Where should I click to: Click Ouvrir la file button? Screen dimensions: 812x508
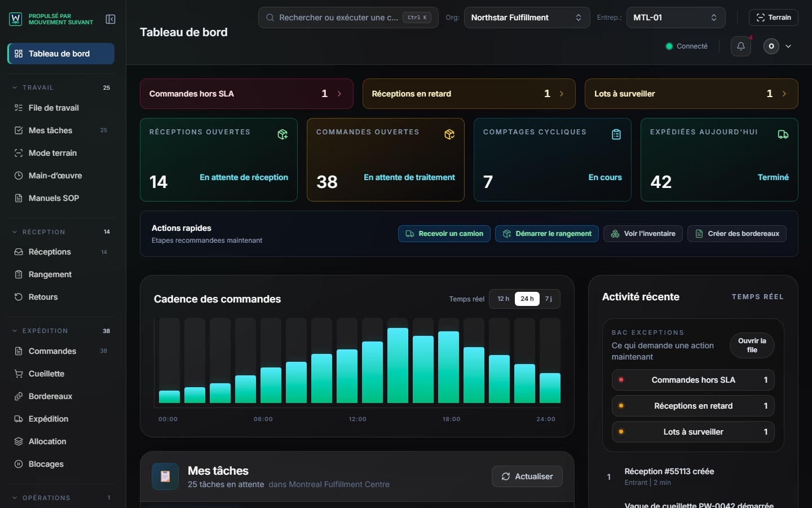click(x=752, y=345)
